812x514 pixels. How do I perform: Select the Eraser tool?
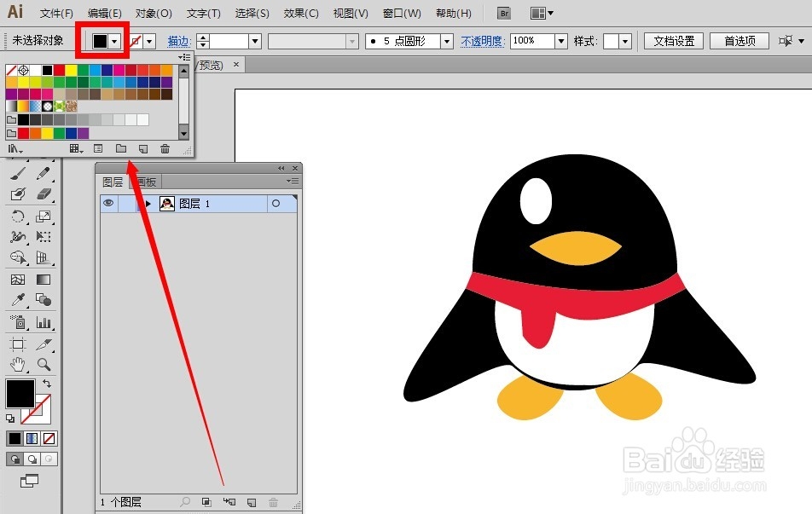pos(43,194)
